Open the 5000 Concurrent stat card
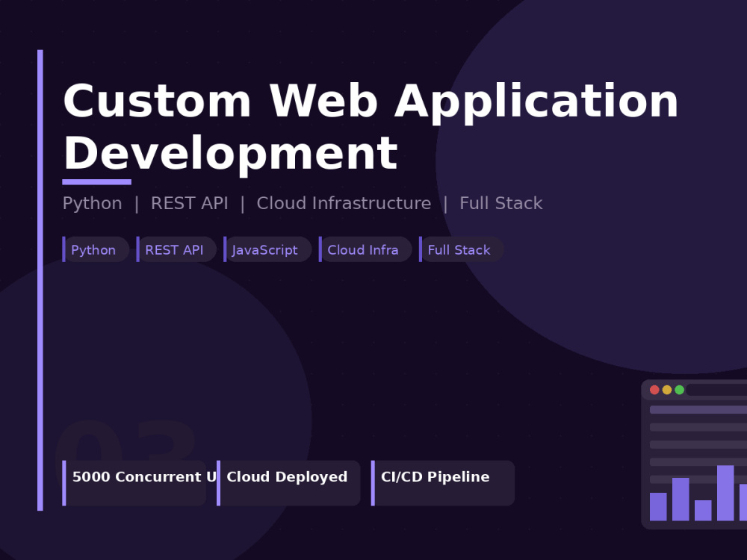 pos(134,483)
